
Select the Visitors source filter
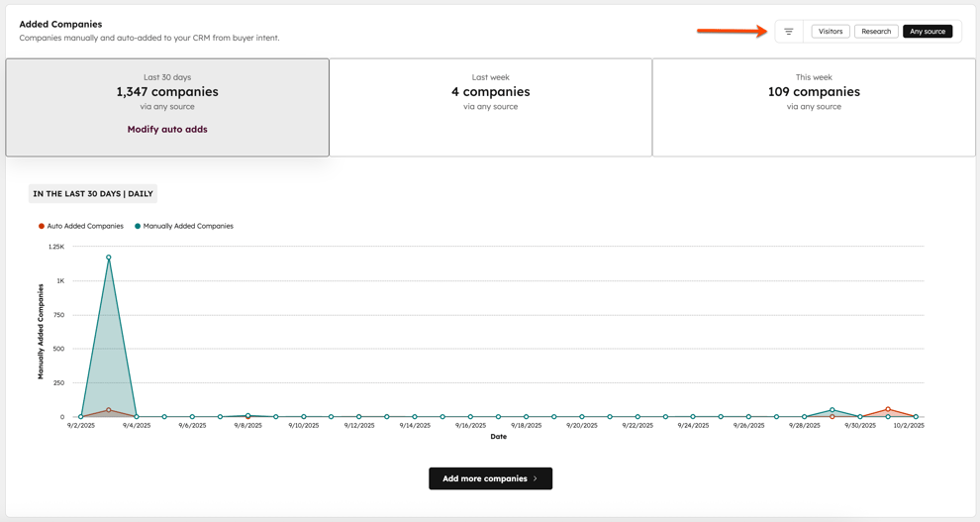point(830,32)
